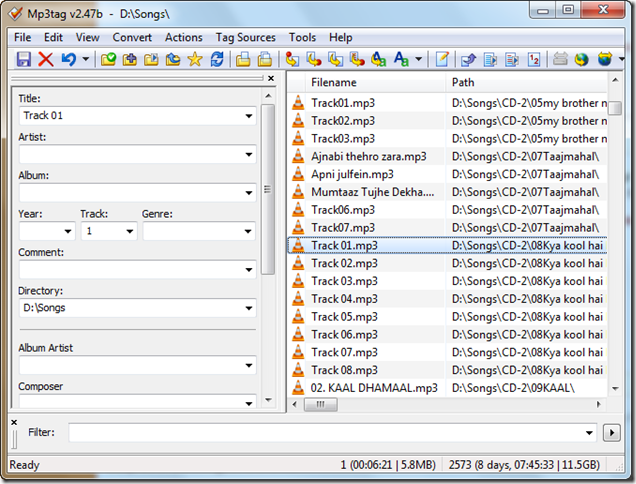Click VLC cone icon of Track01.mp3
The image size is (636, 484).
coord(298,103)
